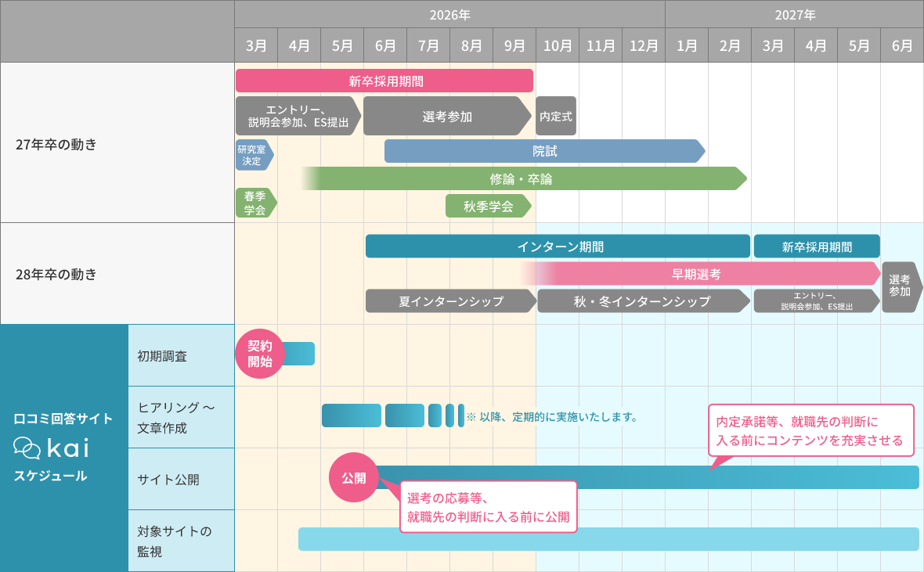Click the pink 公開 circle marker
This screenshot has height=572, width=924.
353,477
